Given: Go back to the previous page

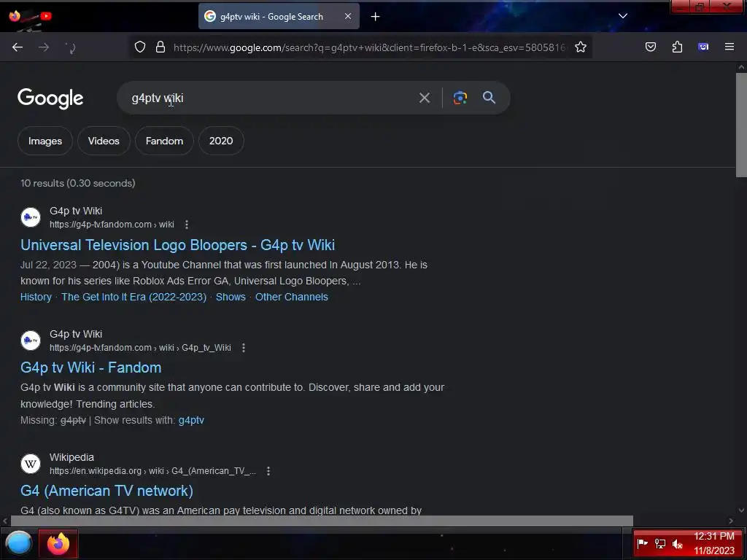Looking at the screenshot, I should (x=18, y=47).
